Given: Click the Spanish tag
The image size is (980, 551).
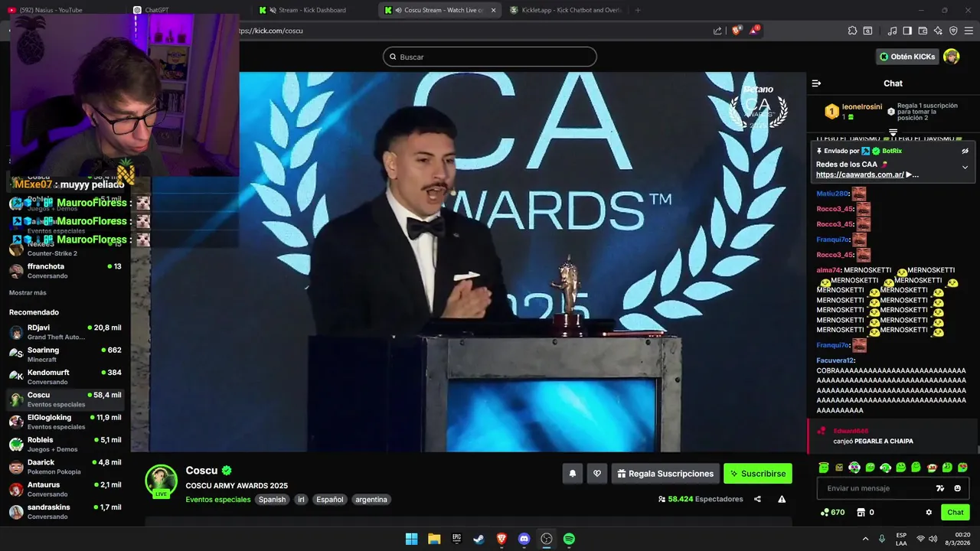Looking at the screenshot, I should coord(272,499).
